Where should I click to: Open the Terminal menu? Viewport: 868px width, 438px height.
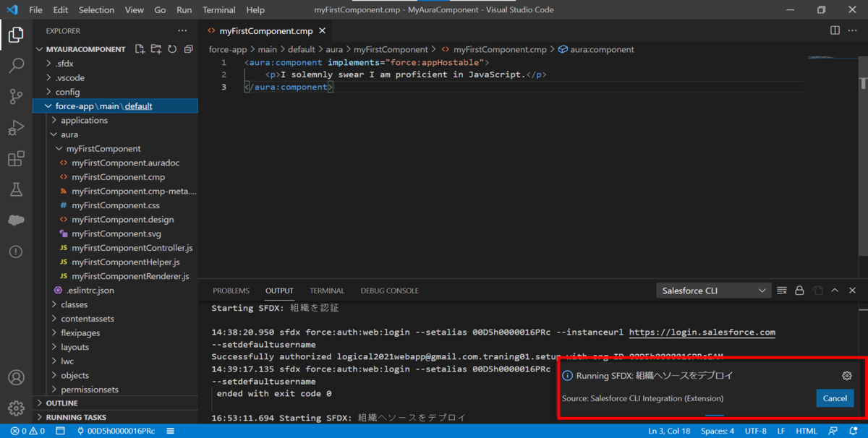(x=218, y=10)
